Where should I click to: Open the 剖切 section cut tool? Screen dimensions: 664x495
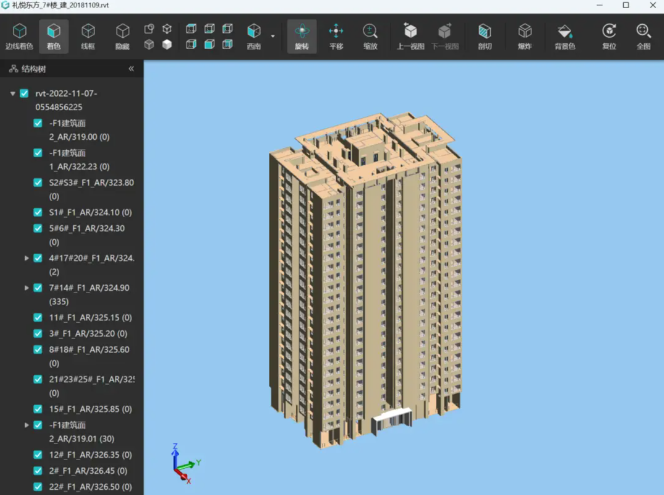[484, 36]
